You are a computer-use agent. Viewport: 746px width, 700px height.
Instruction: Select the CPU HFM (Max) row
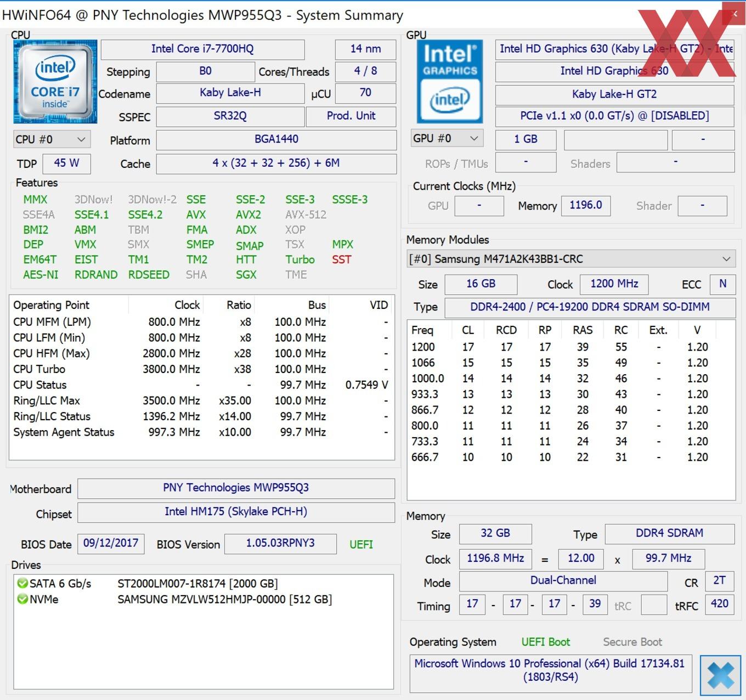click(x=201, y=353)
